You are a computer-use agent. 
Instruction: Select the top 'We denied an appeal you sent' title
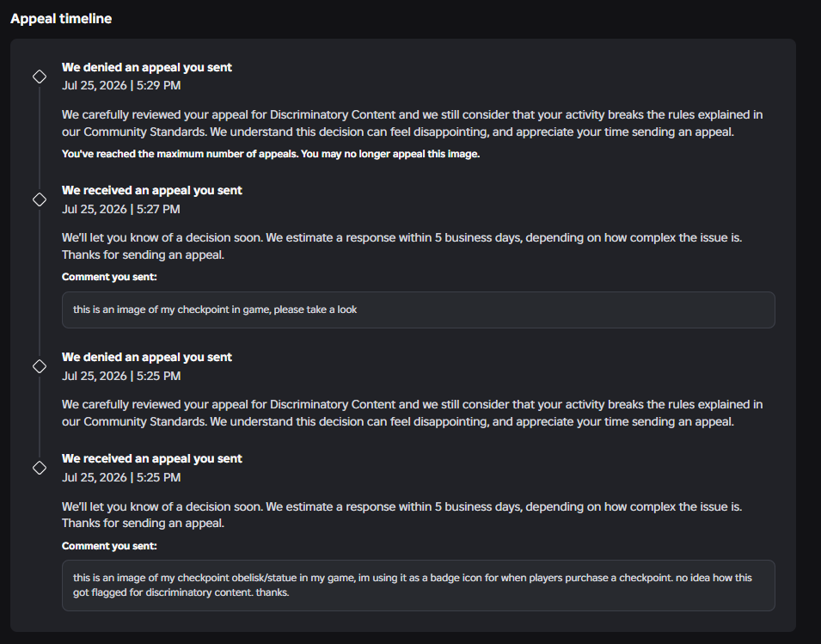(x=147, y=68)
